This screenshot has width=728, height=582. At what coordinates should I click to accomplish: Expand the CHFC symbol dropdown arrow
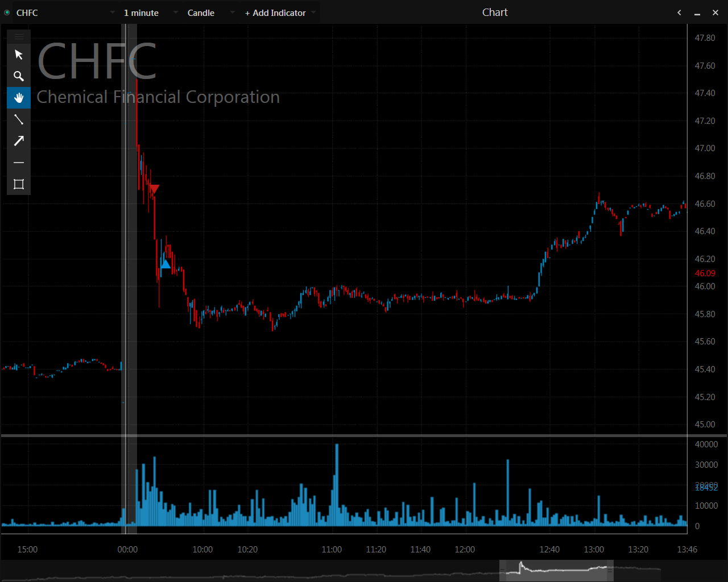pyautogui.click(x=112, y=13)
